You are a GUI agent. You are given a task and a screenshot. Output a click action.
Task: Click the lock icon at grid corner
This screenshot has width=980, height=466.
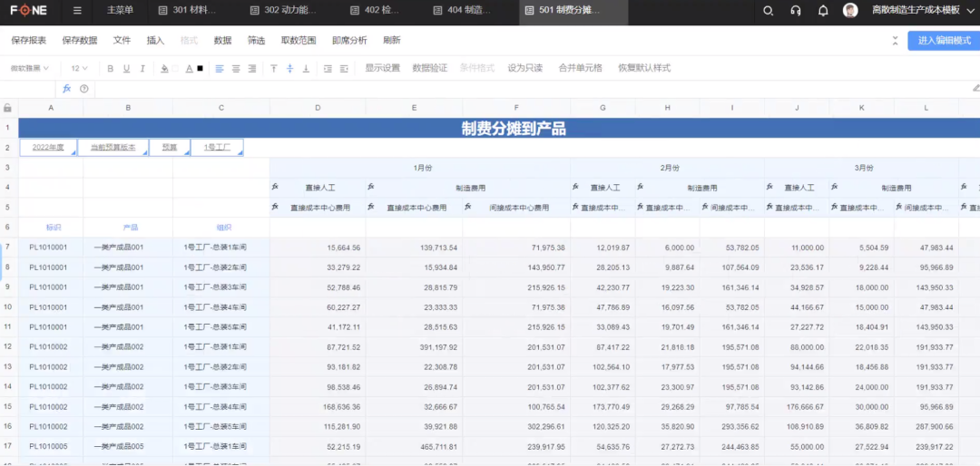(x=7, y=108)
